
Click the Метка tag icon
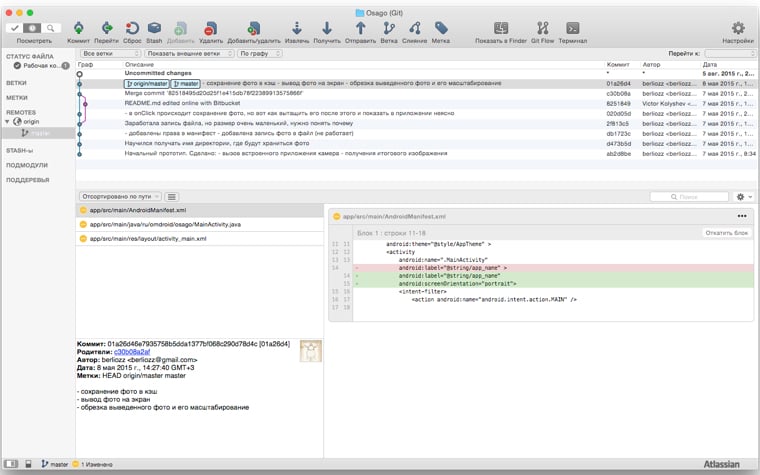441,28
